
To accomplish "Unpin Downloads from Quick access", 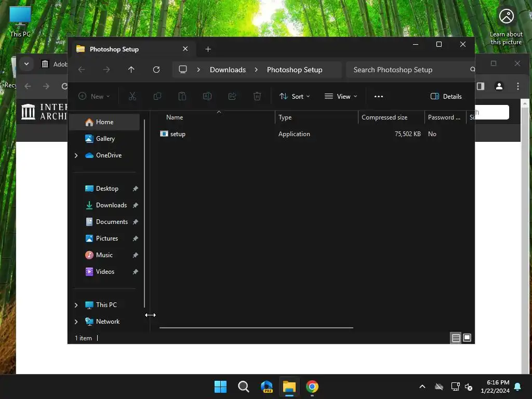I will point(136,205).
